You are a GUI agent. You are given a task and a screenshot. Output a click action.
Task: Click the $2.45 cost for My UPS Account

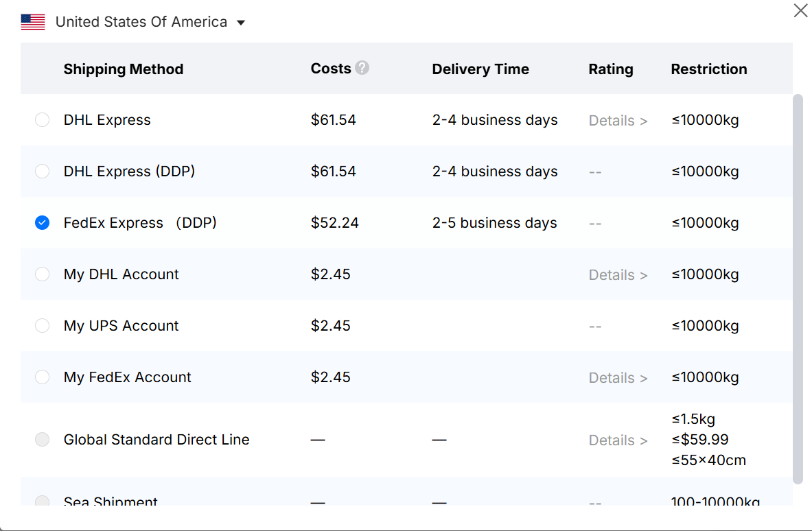pyautogui.click(x=330, y=326)
